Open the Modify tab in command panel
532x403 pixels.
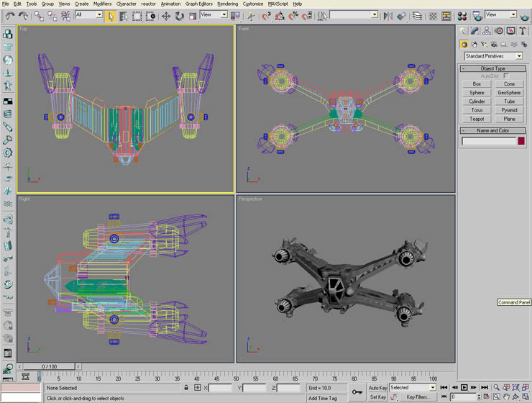point(475,31)
